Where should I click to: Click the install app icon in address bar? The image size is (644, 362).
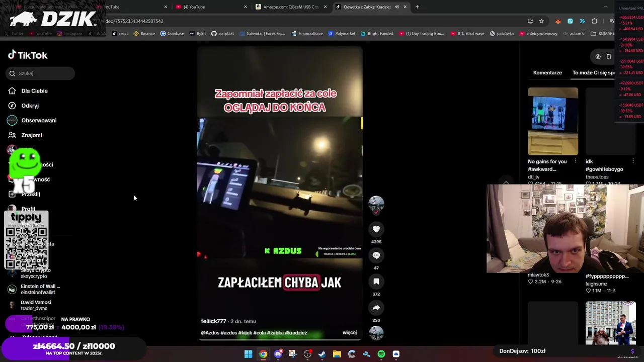click(530, 21)
